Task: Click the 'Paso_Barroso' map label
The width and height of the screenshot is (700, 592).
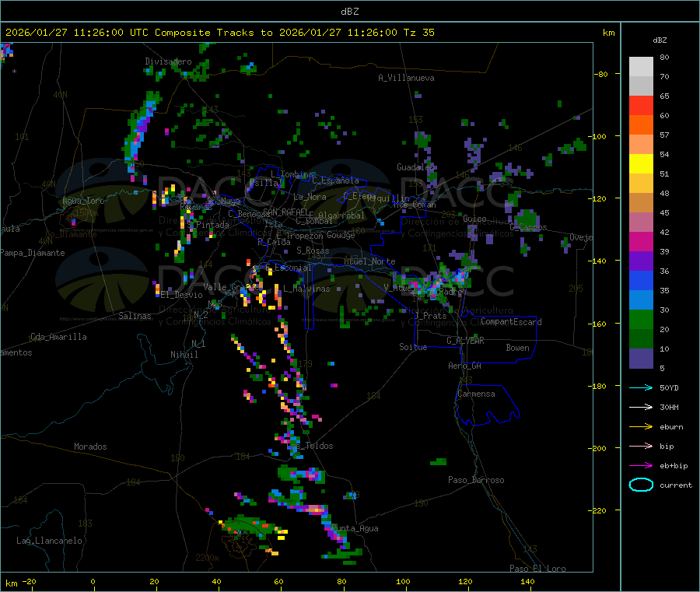Action: 476,480
